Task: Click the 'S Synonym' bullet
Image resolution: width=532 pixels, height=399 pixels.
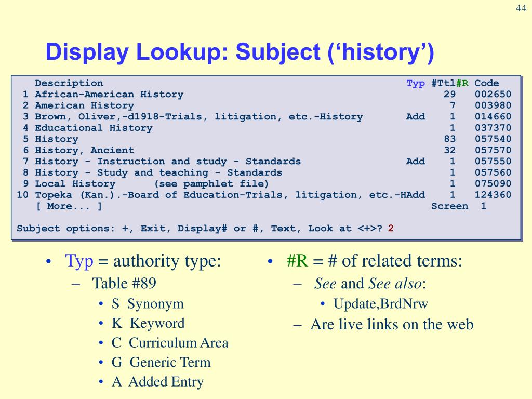Action: pyautogui.click(x=148, y=303)
